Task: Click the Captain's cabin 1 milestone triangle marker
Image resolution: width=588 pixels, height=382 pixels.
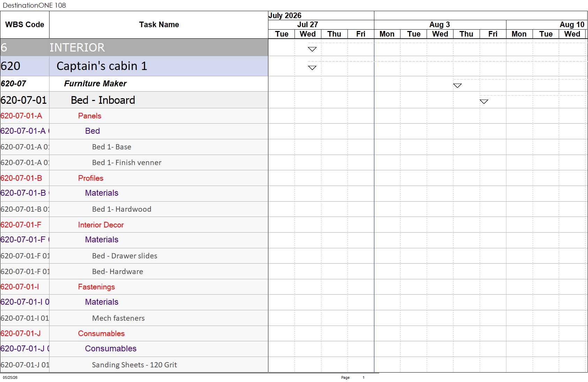Action: pyautogui.click(x=312, y=68)
